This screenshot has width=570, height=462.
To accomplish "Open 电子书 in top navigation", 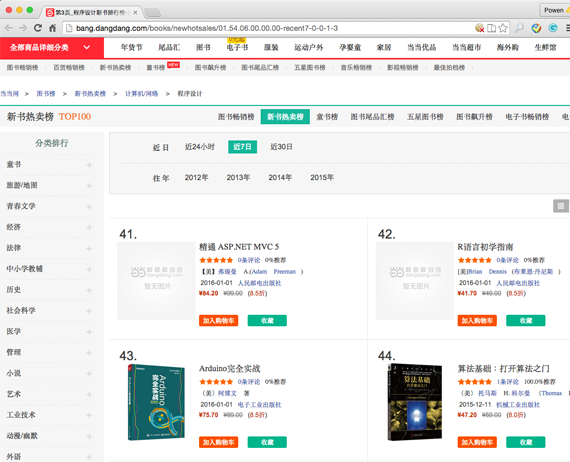I will coord(237,48).
